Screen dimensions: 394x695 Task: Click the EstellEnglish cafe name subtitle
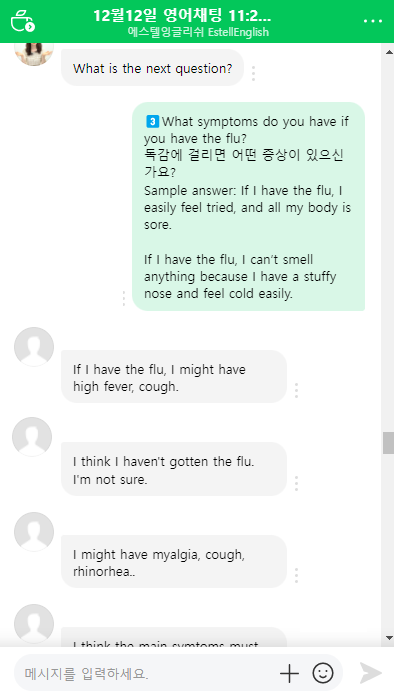(198, 32)
